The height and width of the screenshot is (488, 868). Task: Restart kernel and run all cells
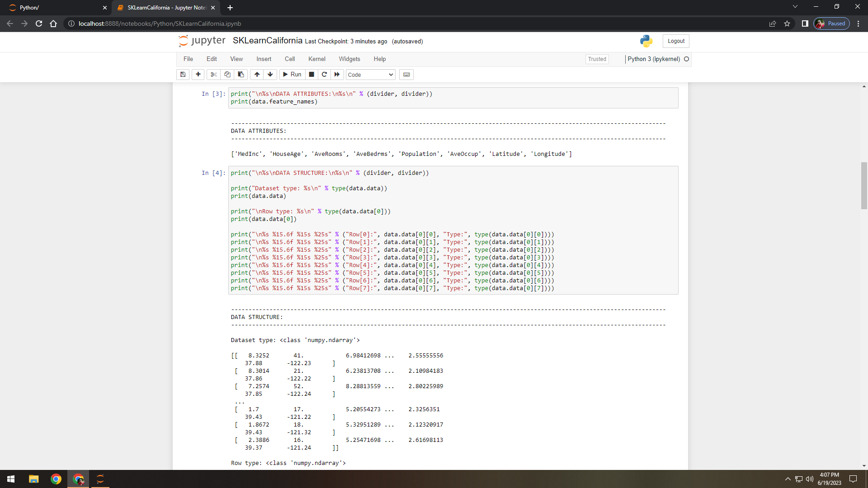337,75
